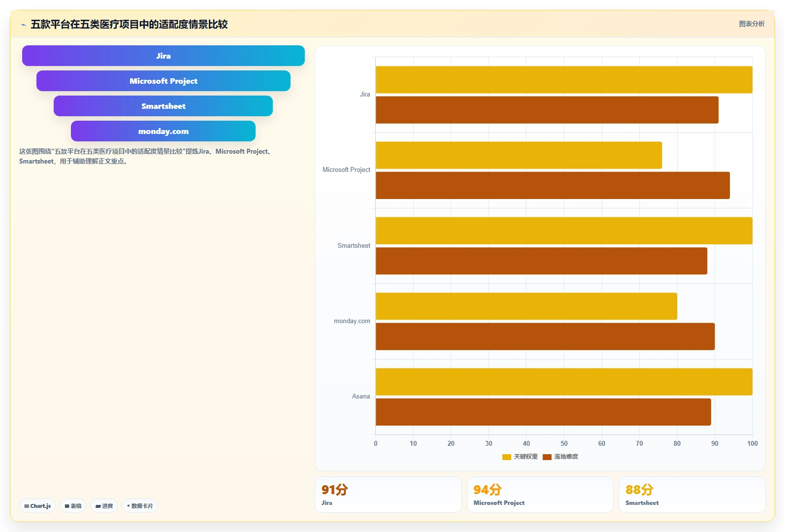This screenshot has height=532, width=785.
Task: Click Smartsheet's yellow 关键权重 bar
Action: tap(564, 231)
